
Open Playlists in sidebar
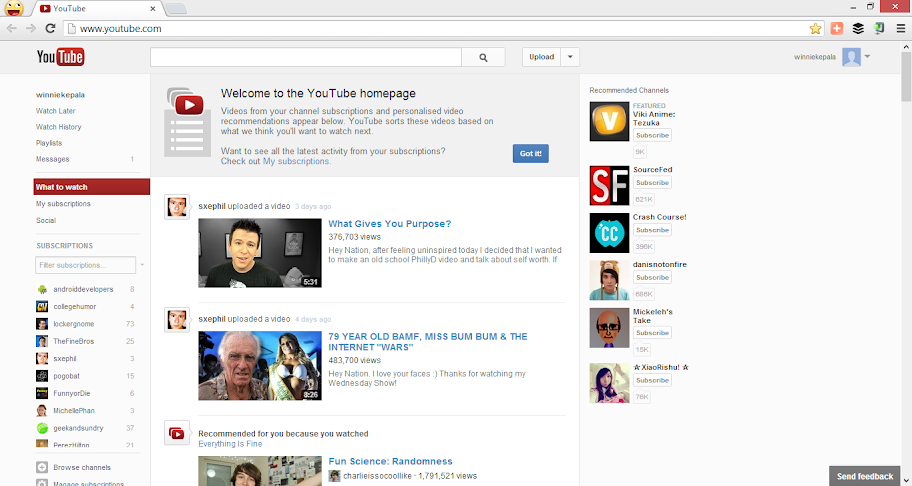click(x=49, y=143)
